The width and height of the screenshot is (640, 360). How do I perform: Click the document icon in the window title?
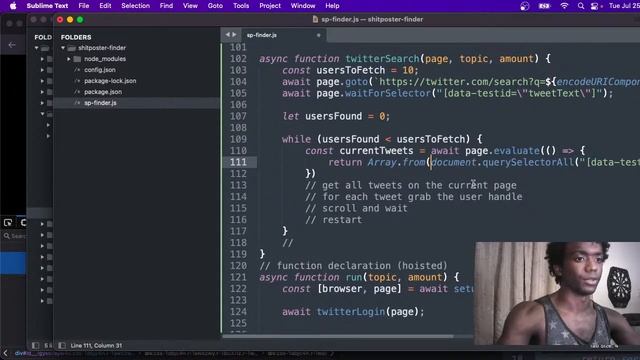pos(315,19)
